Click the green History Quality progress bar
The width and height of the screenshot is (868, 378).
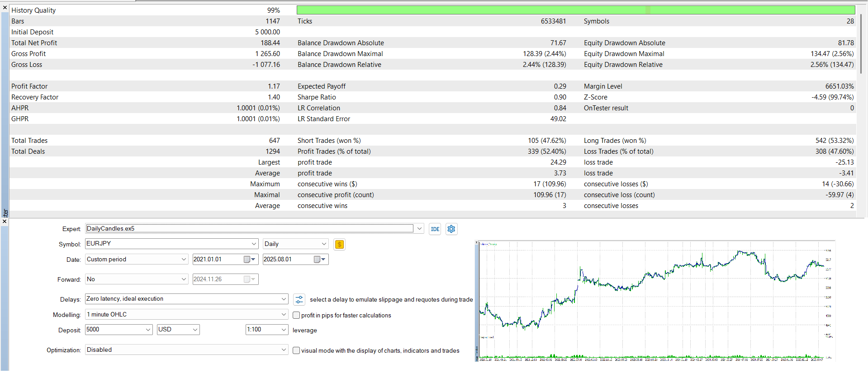point(576,10)
